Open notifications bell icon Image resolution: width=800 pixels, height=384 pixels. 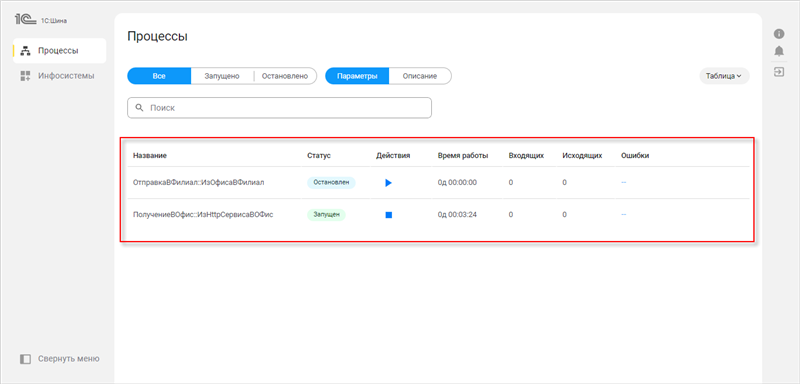(x=779, y=52)
